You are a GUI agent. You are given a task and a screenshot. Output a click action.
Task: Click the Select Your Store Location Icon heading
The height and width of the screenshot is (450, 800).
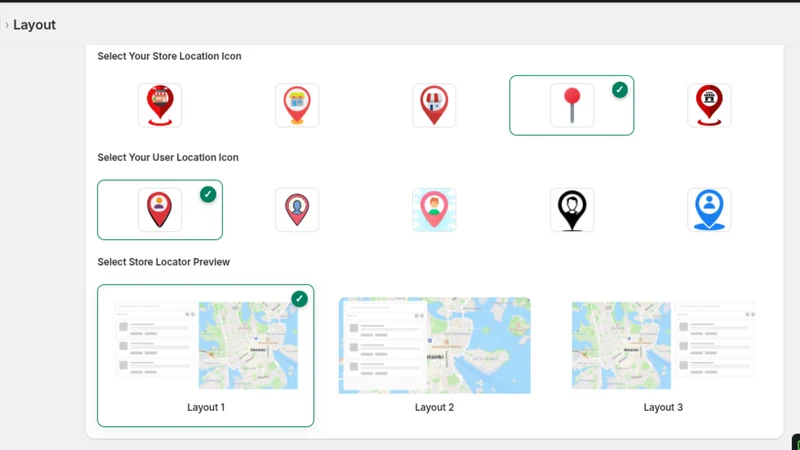[x=169, y=56]
